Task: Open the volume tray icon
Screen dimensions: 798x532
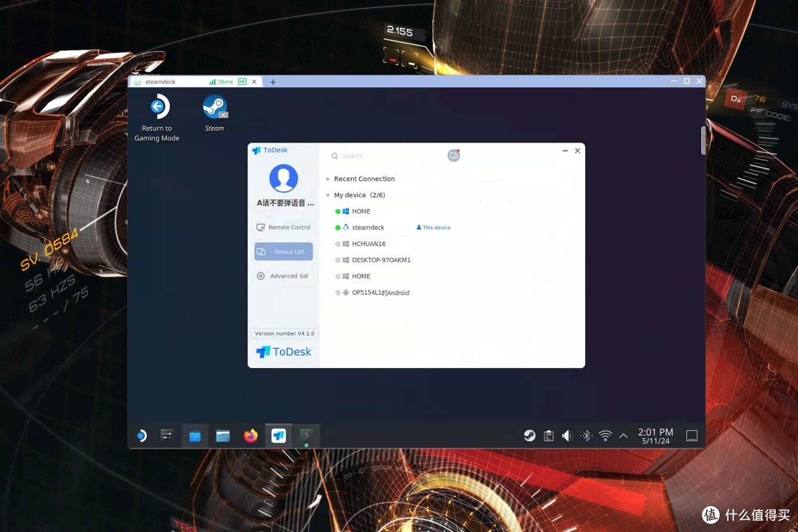Action: (567, 436)
